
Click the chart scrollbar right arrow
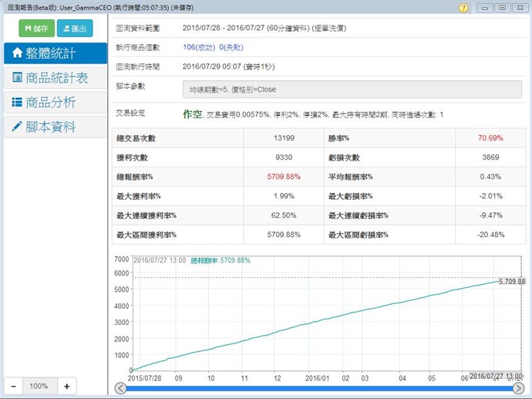(520, 389)
